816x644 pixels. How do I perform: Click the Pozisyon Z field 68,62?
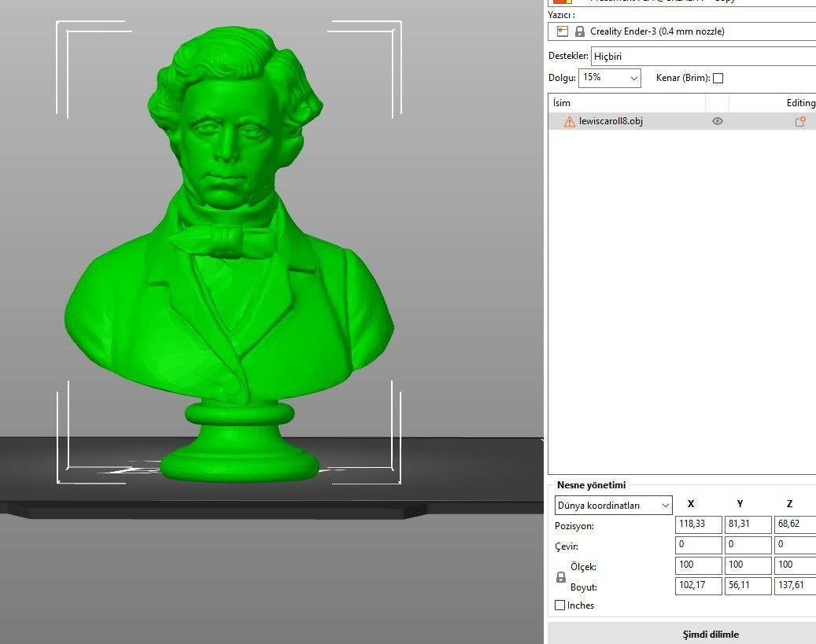point(796,524)
